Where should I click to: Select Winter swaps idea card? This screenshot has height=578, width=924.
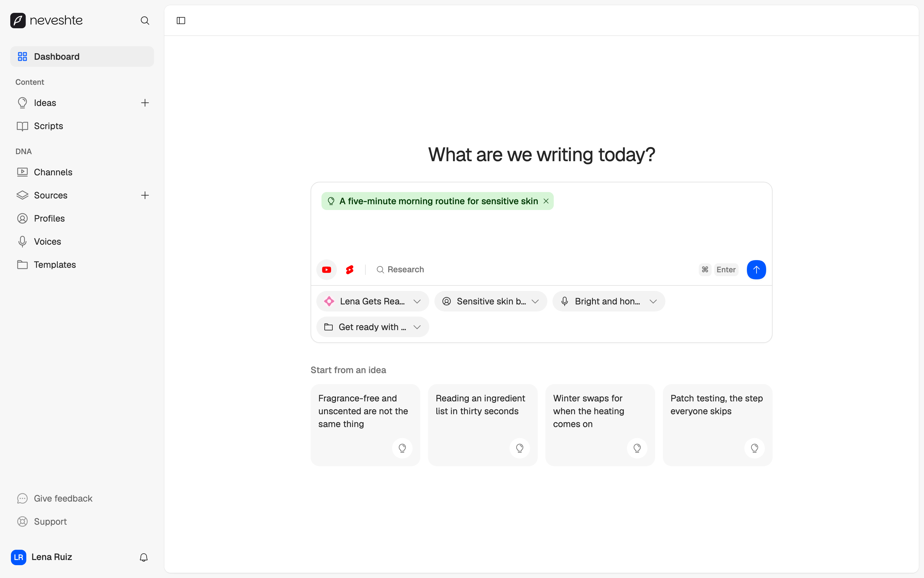point(600,425)
